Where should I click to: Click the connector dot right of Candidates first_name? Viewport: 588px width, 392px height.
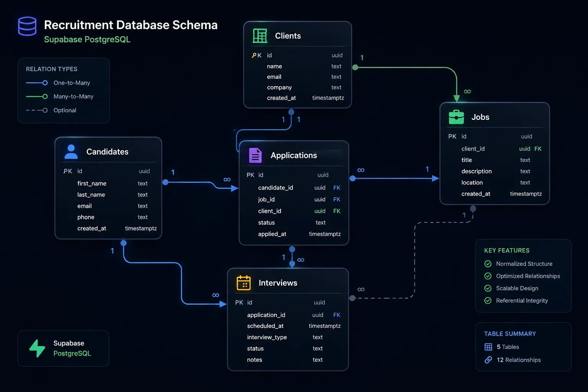pos(165,182)
